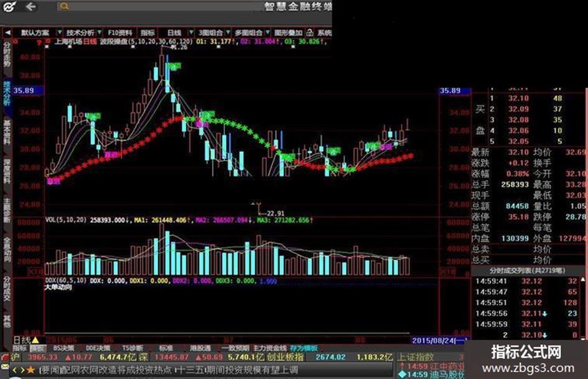The width and height of the screenshot is (588, 379).
Task: Click the VOL(5,10,20) indicator label
Action: tap(66, 220)
